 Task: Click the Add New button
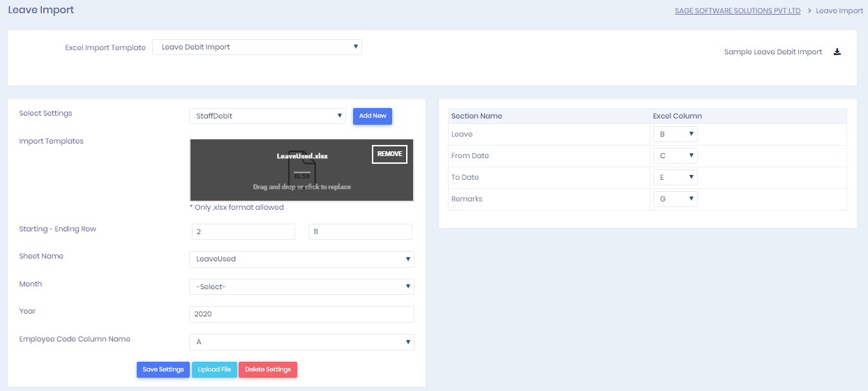pos(373,116)
